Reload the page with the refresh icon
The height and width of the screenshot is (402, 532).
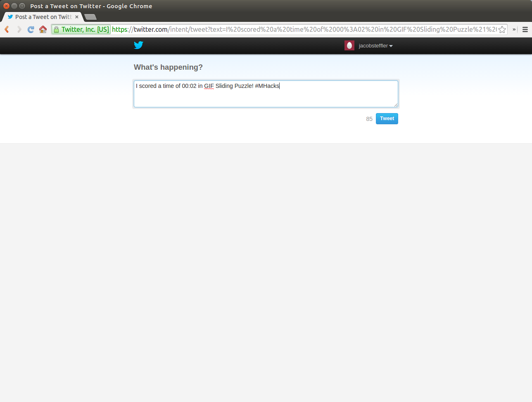click(x=31, y=29)
